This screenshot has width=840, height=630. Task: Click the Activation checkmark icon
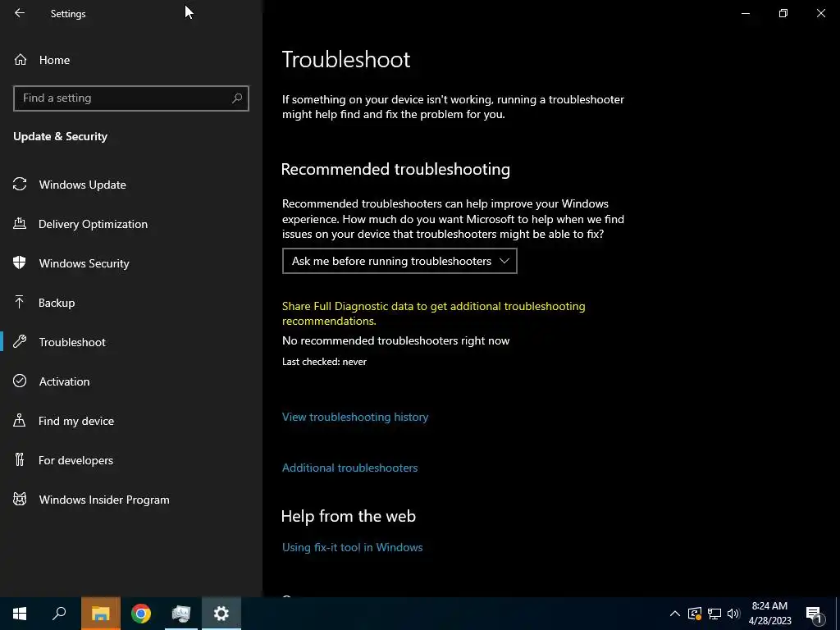coord(20,381)
